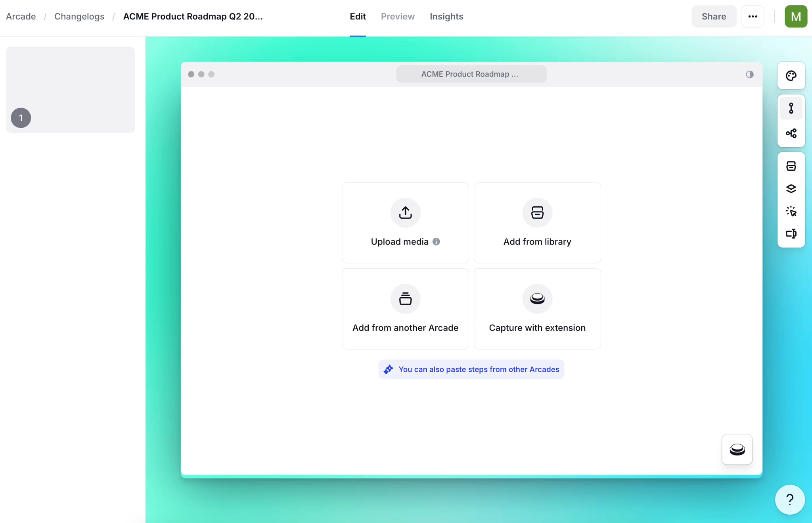
Task: Open the three-dot more options menu
Action: (753, 16)
